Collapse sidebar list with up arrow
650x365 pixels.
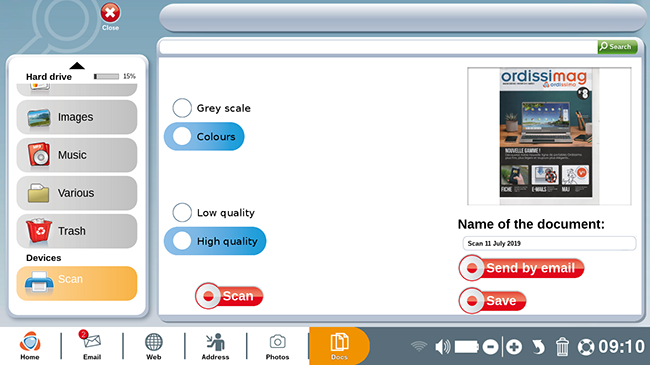coord(77,66)
